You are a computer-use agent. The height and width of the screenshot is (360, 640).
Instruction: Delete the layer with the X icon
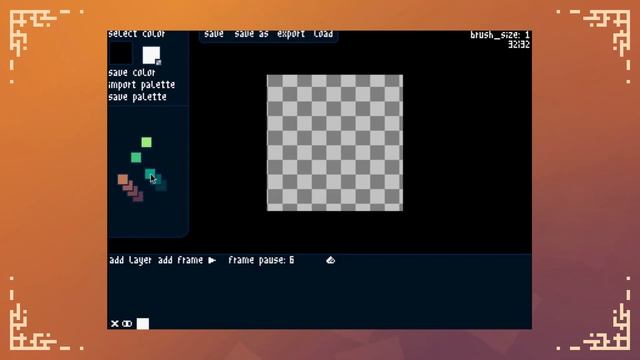(x=115, y=324)
